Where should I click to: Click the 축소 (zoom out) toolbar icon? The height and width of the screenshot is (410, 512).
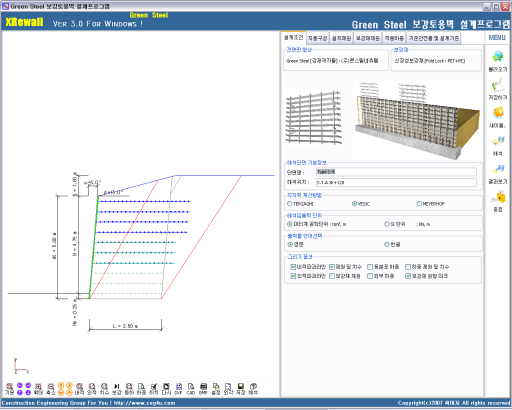coord(51,387)
